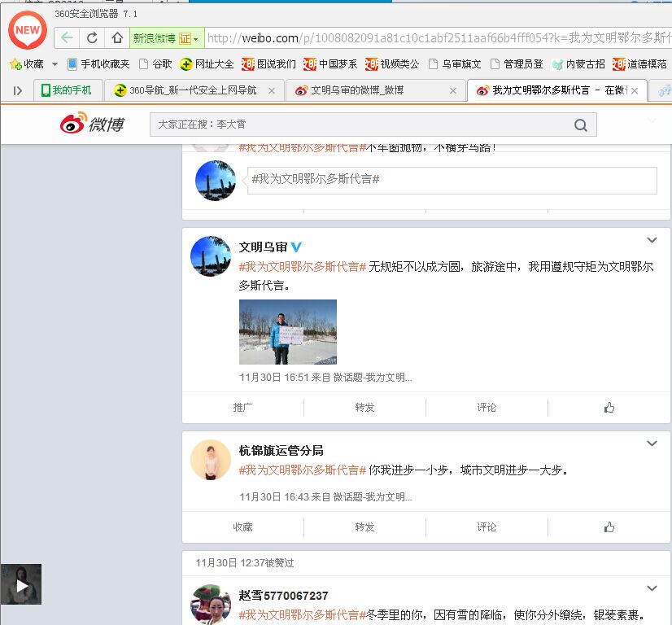Open source link 微话题 on 16:43 post
Viewport: 672px width, 625px height.
pos(373,497)
